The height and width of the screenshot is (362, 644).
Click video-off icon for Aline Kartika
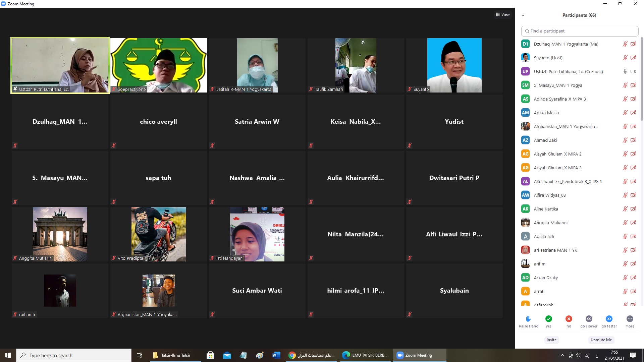tap(633, 209)
